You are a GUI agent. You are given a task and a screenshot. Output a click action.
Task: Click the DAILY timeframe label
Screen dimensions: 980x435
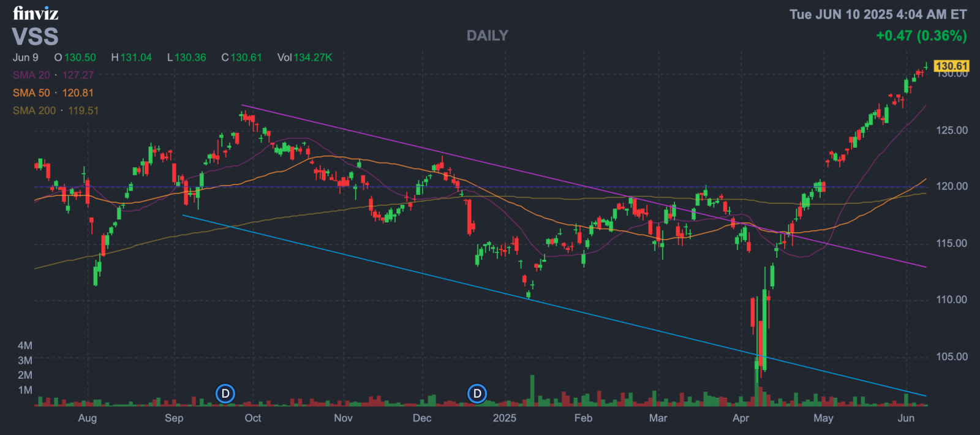coord(488,36)
